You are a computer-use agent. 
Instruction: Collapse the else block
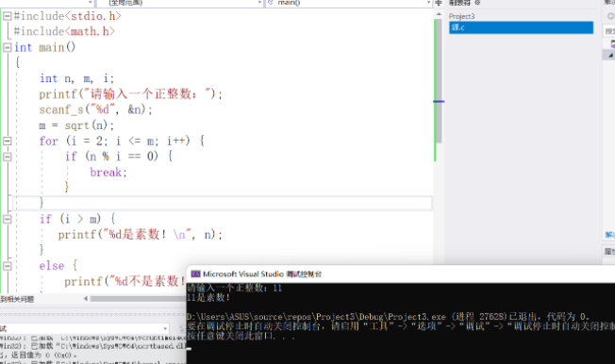(x=7, y=266)
